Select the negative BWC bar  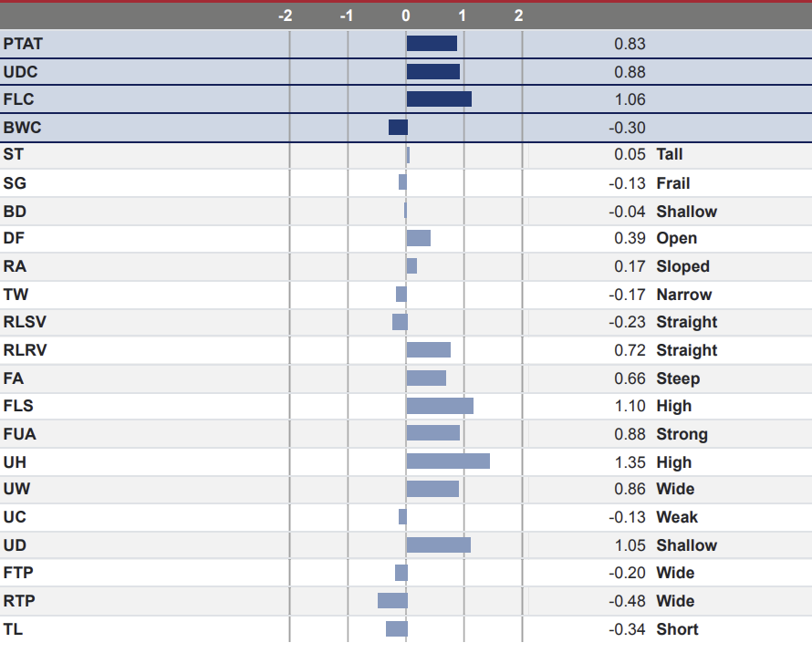pyautogui.click(x=398, y=128)
